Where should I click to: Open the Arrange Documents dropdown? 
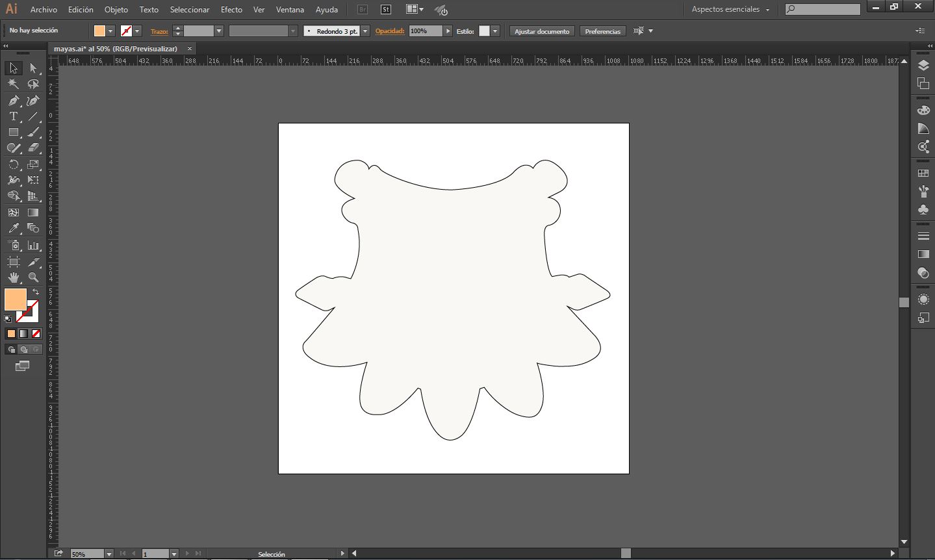tap(415, 10)
